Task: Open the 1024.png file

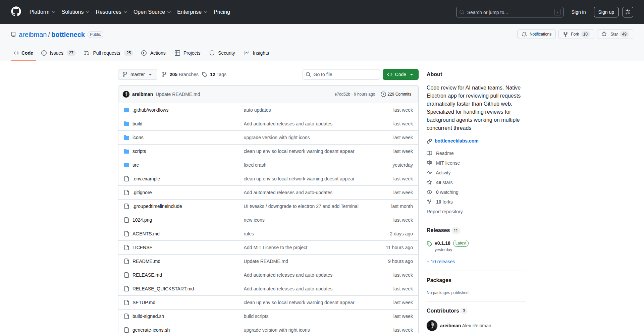Action: coord(142,220)
